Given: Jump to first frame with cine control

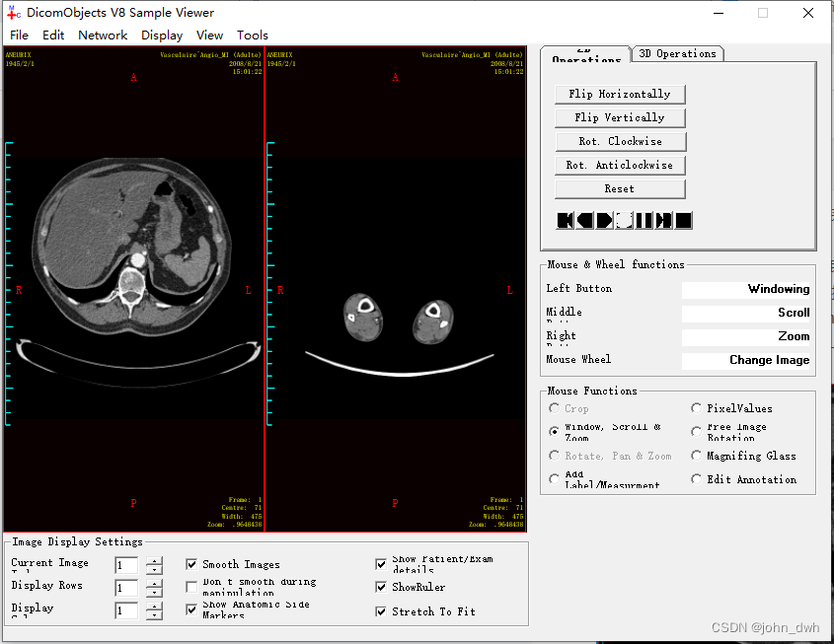Looking at the screenshot, I should tap(565, 220).
